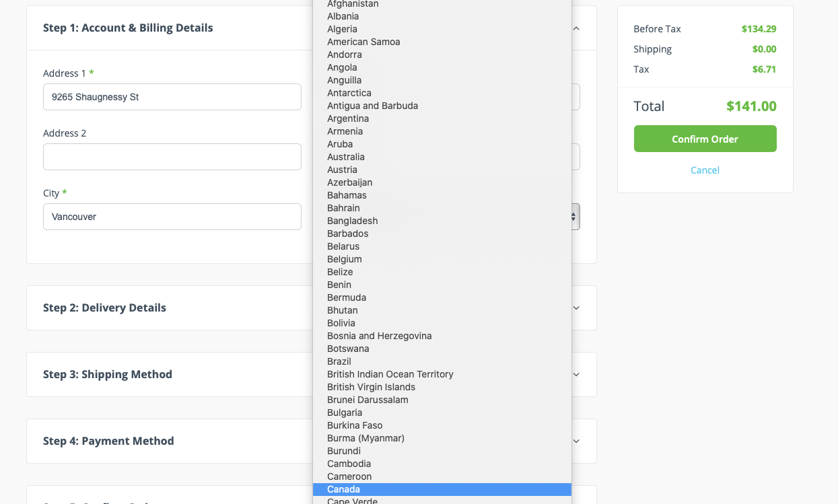Screen dimensions: 838x504
Task: Select Belgium in the country list
Action: [x=345, y=259]
